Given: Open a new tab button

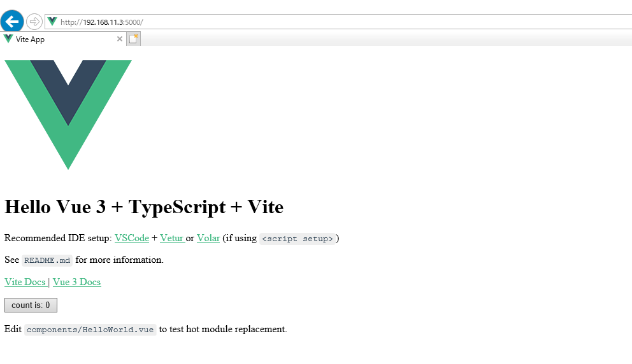Looking at the screenshot, I should pyautogui.click(x=133, y=39).
